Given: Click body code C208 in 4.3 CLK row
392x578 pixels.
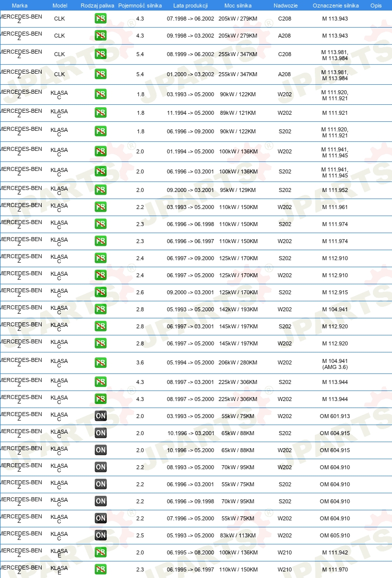Looking at the screenshot, I should click(285, 19).
